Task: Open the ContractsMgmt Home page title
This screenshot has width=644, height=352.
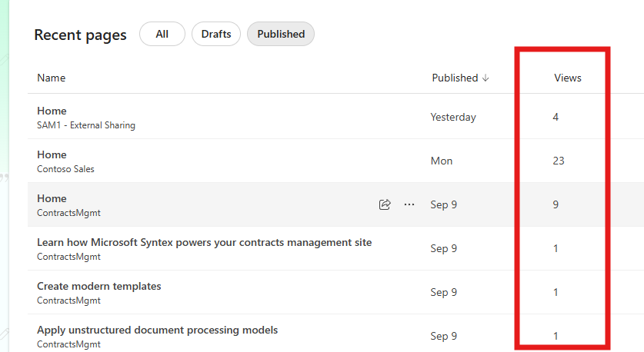Action: tap(52, 198)
